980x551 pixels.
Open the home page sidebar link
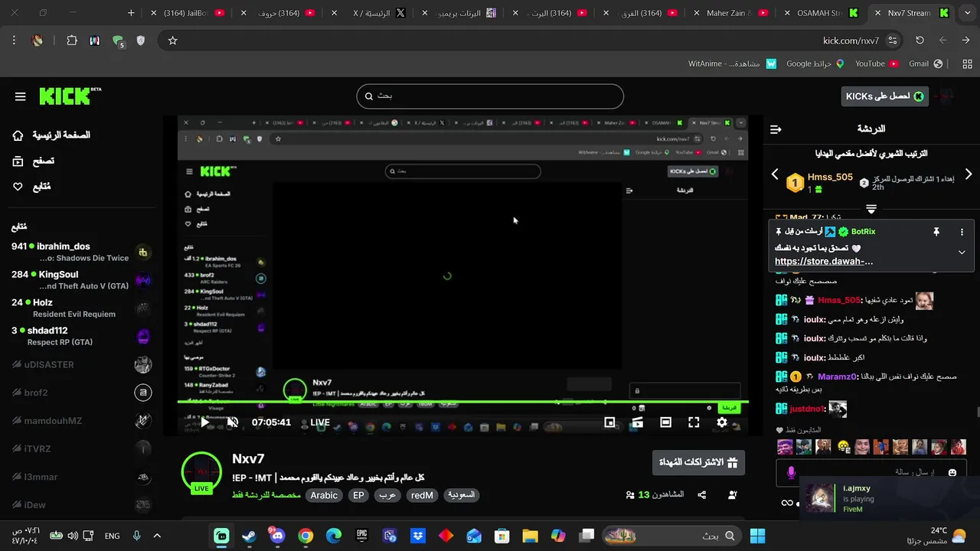click(x=52, y=135)
